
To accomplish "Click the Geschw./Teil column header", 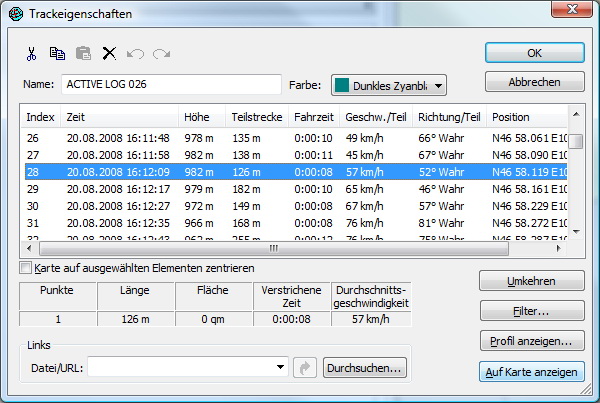I will (376, 117).
